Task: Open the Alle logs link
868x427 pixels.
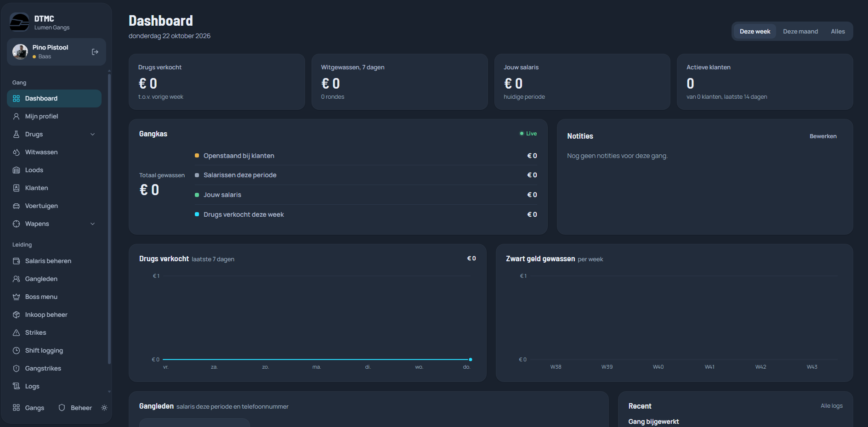Action: click(x=832, y=406)
